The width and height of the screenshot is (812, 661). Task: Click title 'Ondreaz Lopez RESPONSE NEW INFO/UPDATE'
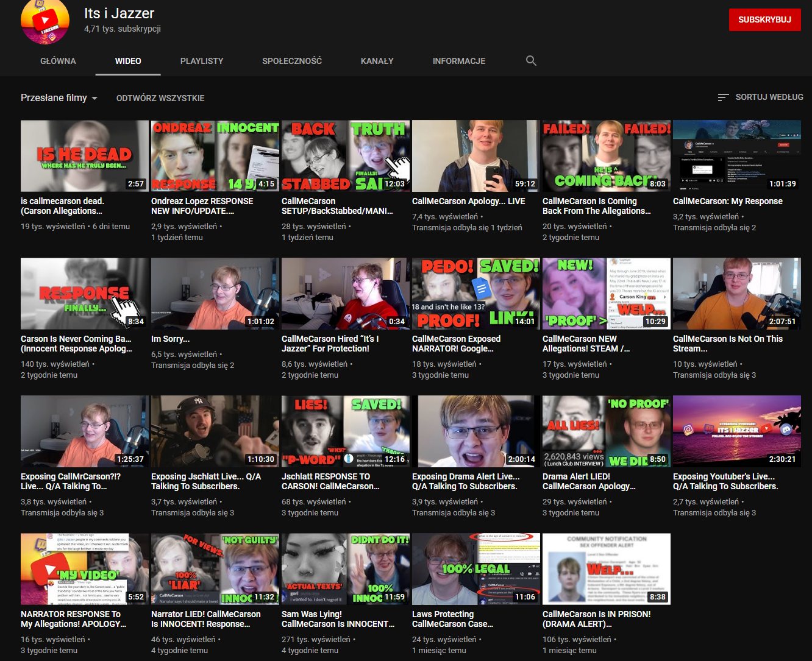click(202, 206)
